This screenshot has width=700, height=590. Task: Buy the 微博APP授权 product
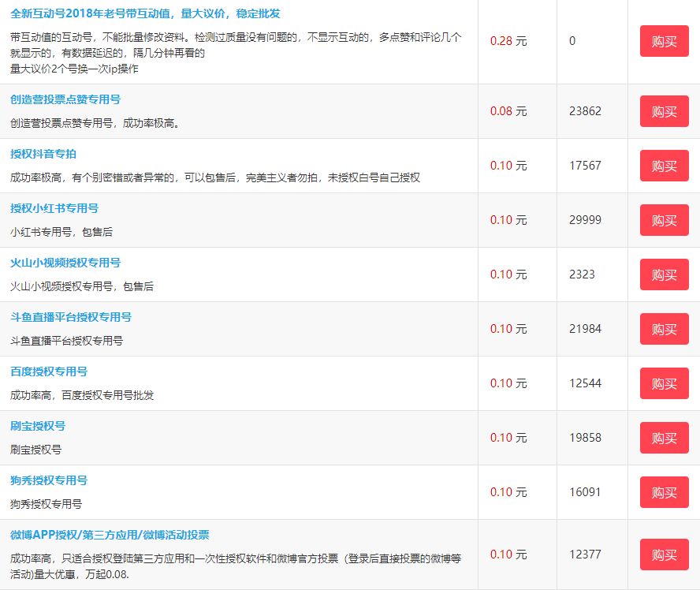pos(665,555)
